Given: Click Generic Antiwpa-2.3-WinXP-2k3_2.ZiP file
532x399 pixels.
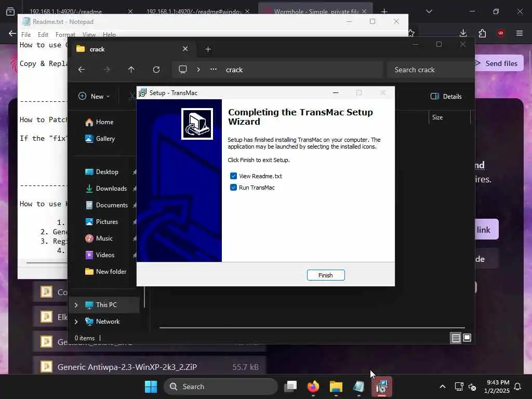Looking at the screenshot, I should 149,367.
